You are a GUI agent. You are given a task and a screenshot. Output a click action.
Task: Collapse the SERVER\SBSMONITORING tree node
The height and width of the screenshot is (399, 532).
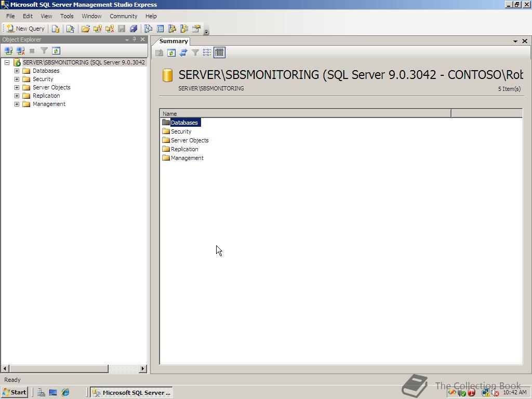pos(7,62)
